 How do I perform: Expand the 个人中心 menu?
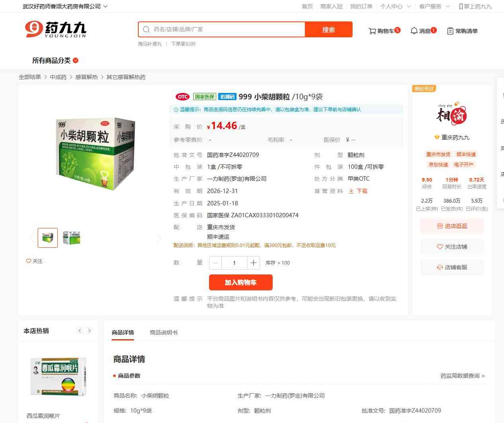(395, 6)
